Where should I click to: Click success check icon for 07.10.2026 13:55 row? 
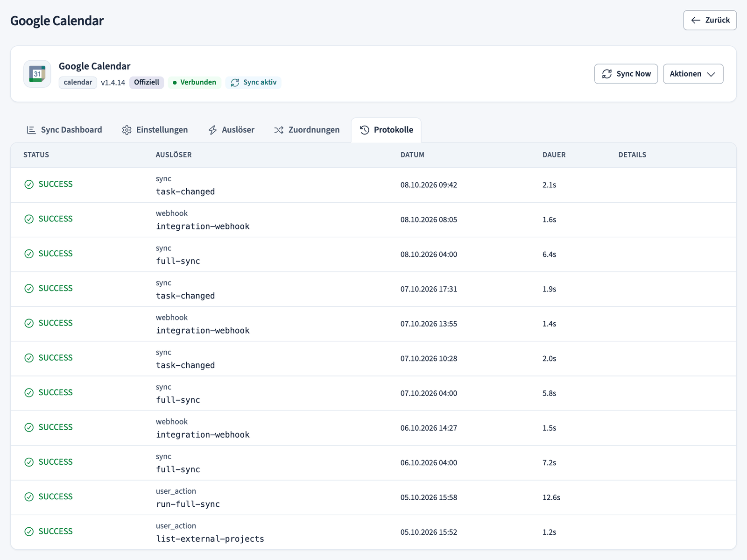coord(29,323)
